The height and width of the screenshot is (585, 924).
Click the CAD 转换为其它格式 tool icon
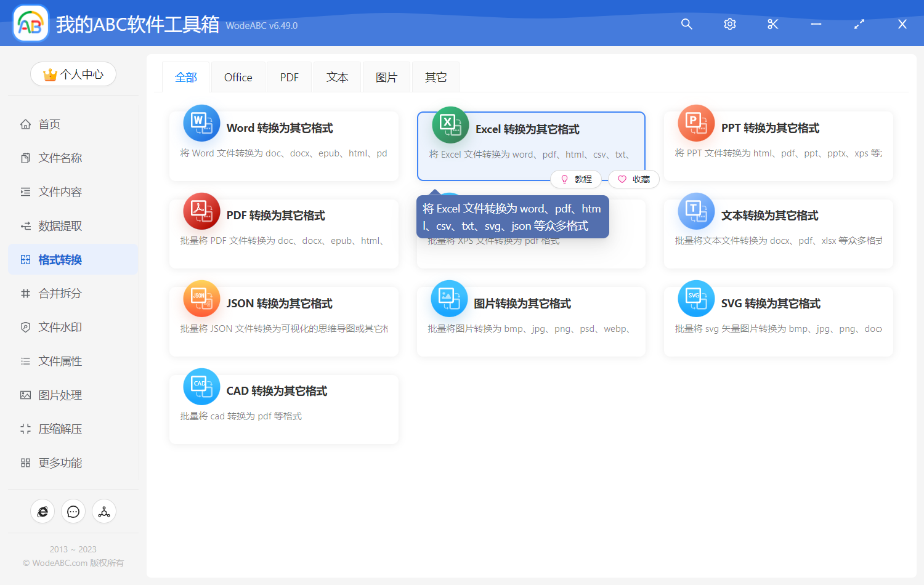[201, 386]
